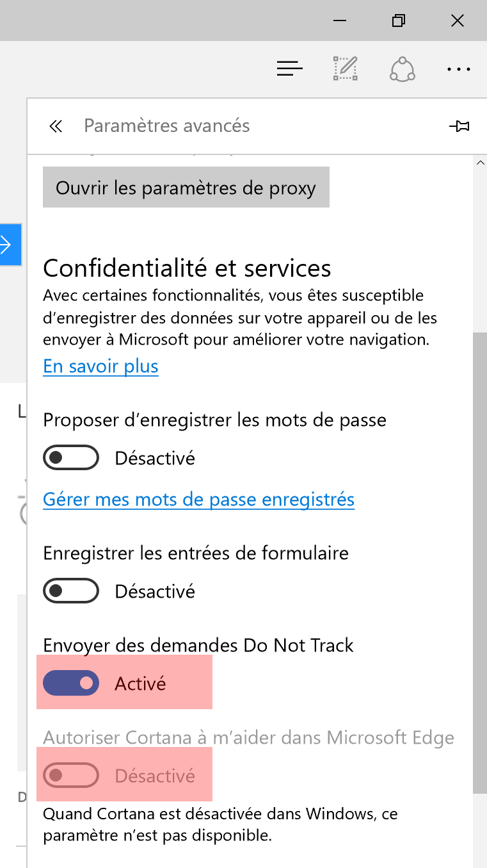Disable the Do Not Track requests toggle
487x868 pixels.
click(71, 684)
